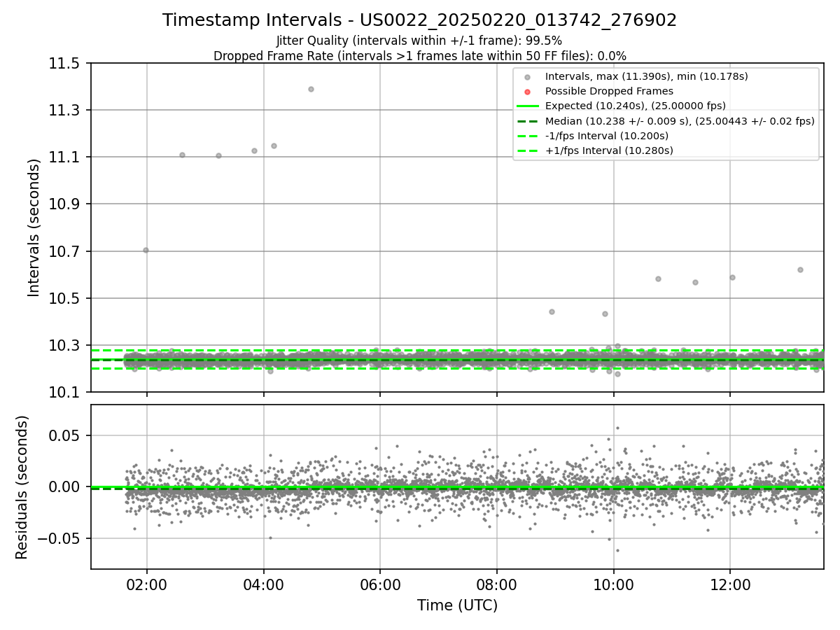840x630 pixels.
Task: Select the 'Jitter Quality' 99.5% subtitle line
Action: [419, 41]
